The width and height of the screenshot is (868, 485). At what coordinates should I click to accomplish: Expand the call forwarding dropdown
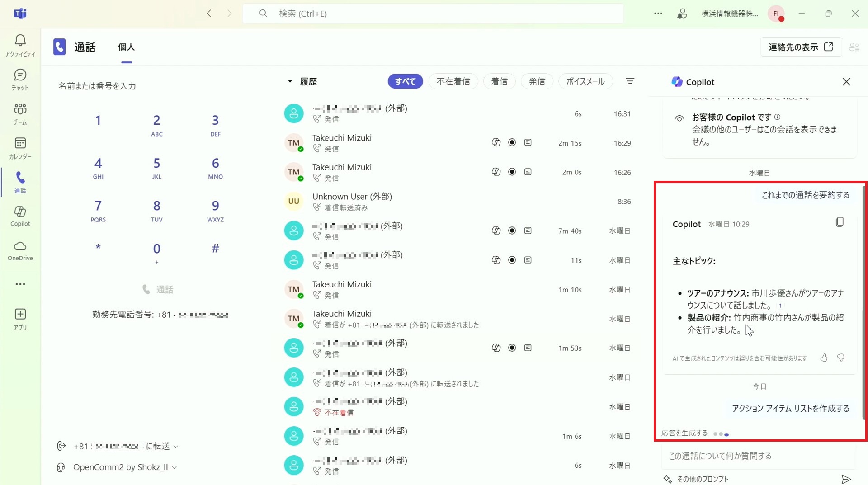[175, 447]
